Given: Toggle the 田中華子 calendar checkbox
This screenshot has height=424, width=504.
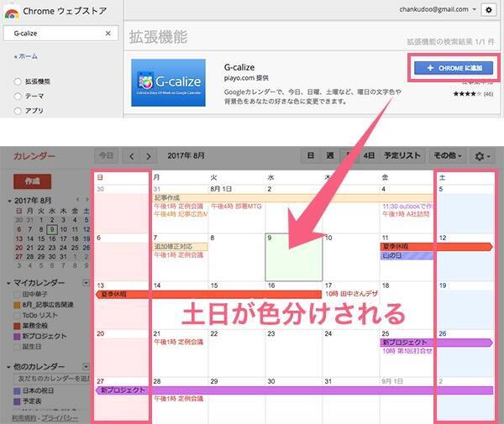Looking at the screenshot, I should coord(17,294).
